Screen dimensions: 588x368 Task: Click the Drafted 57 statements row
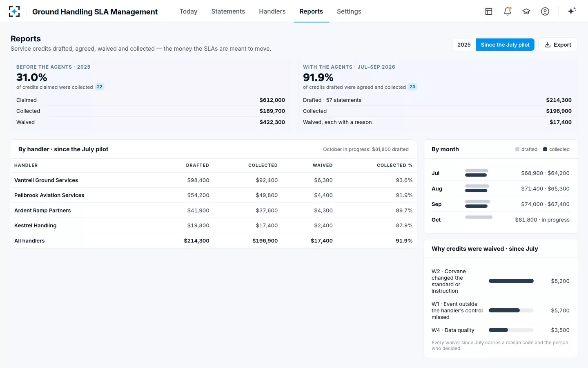pyautogui.click(x=437, y=100)
